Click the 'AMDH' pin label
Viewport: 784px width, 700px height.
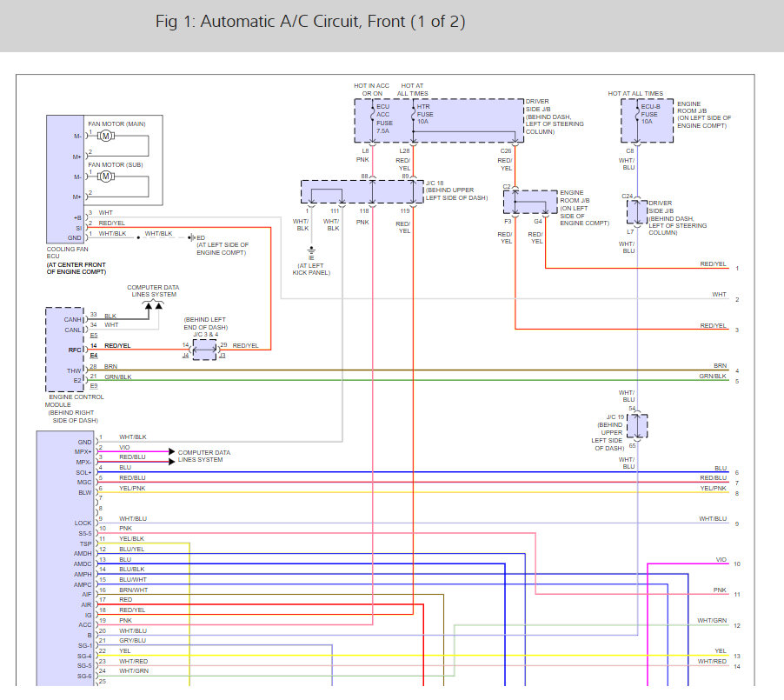point(83,553)
